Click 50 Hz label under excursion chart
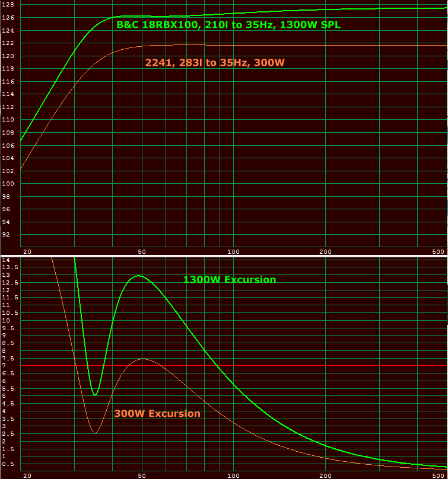The image size is (448, 479). click(x=142, y=475)
